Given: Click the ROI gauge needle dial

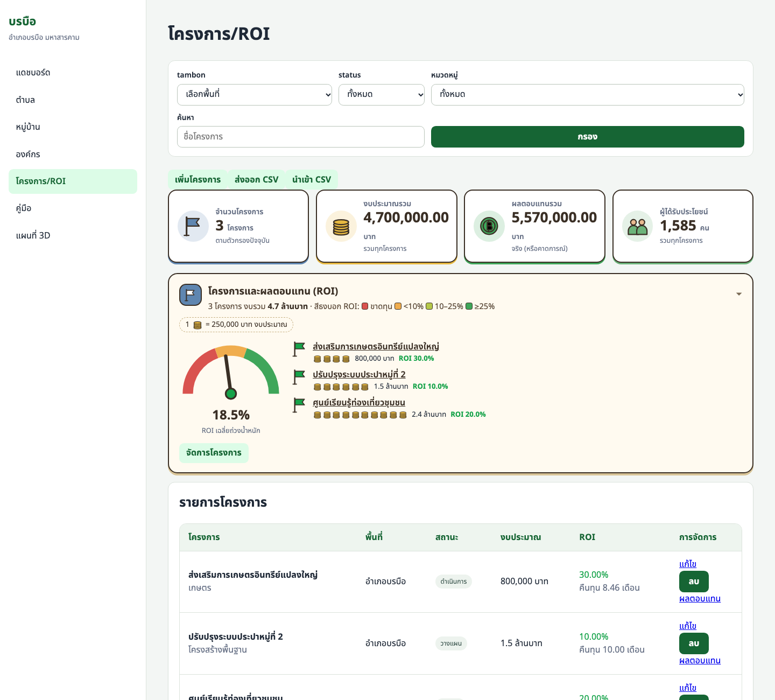Looking at the screenshot, I should [x=231, y=372].
